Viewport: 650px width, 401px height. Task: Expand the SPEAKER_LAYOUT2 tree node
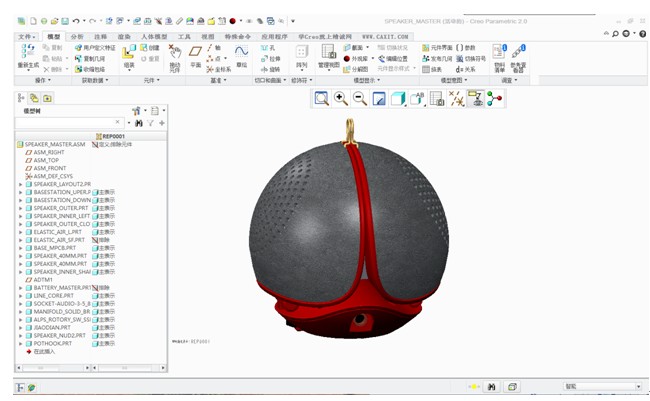click(21, 184)
